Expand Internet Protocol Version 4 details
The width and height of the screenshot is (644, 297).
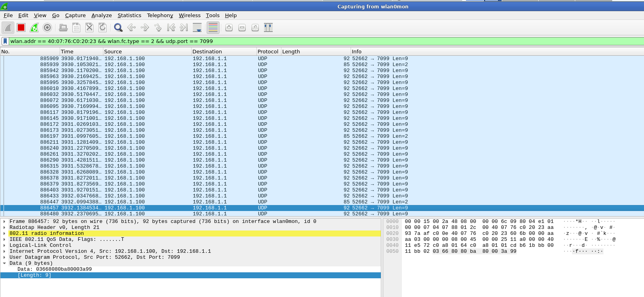pyautogui.click(x=4, y=251)
